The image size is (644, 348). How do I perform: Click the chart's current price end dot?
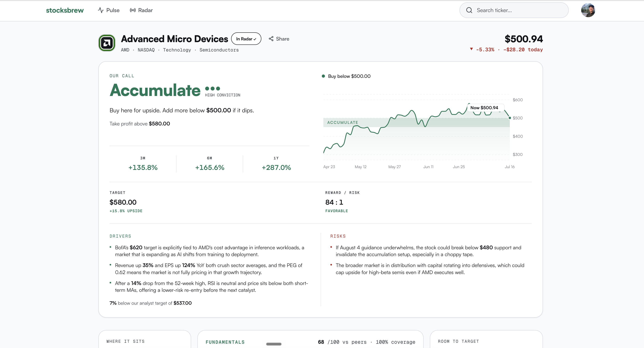pyautogui.click(x=510, y=118)
